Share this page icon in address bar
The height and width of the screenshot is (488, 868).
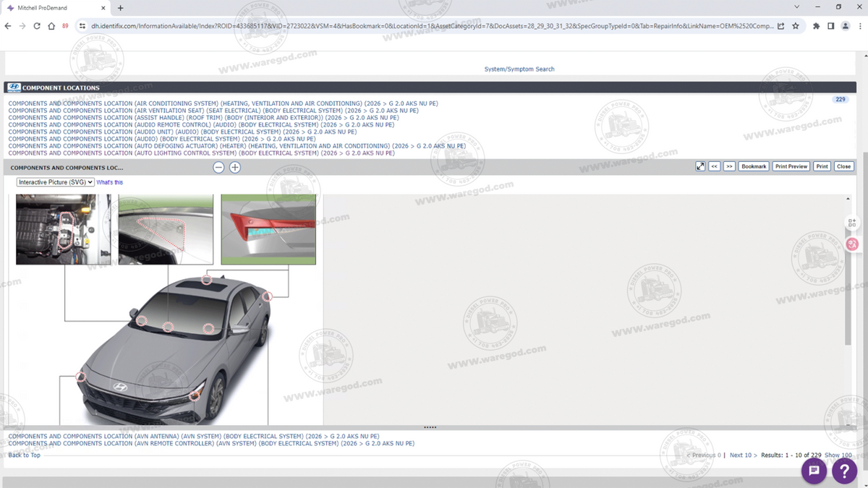tap(780, 26)
